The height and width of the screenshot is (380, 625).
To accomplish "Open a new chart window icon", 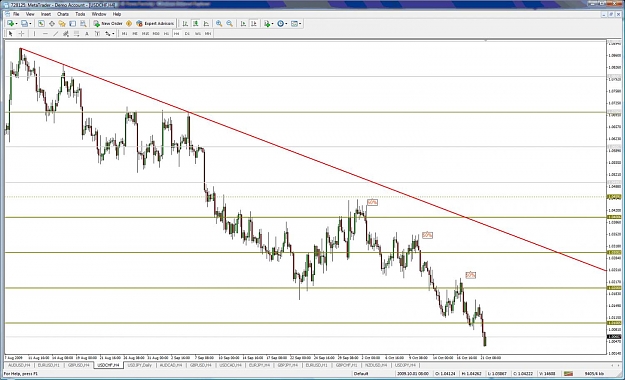I will 10,24.
